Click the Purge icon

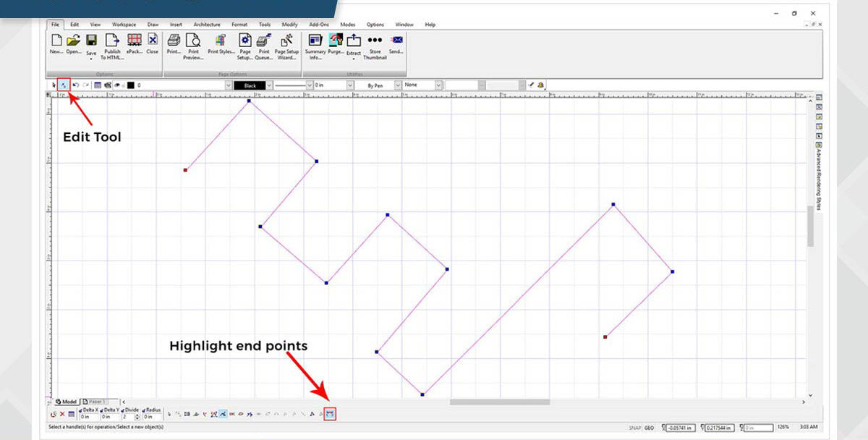point(336,40)
